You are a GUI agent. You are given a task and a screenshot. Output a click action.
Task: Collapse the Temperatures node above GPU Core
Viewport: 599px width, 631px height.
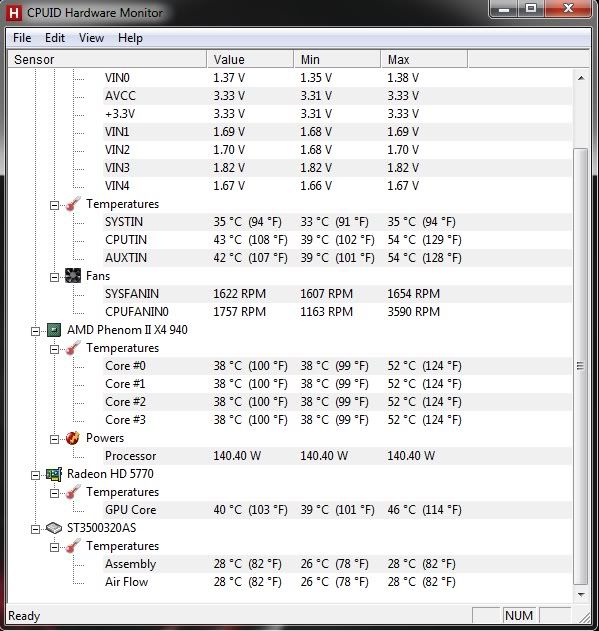click(x=54, y=494)
